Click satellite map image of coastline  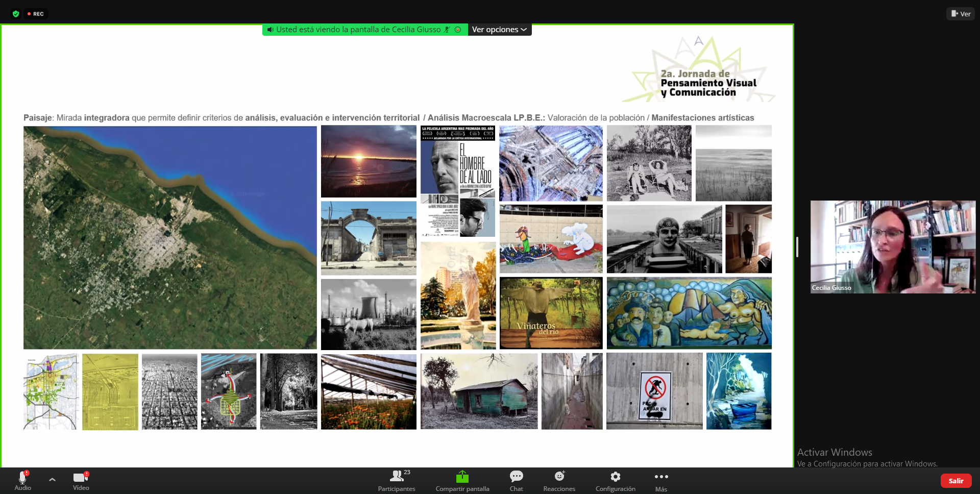(170, 238)
